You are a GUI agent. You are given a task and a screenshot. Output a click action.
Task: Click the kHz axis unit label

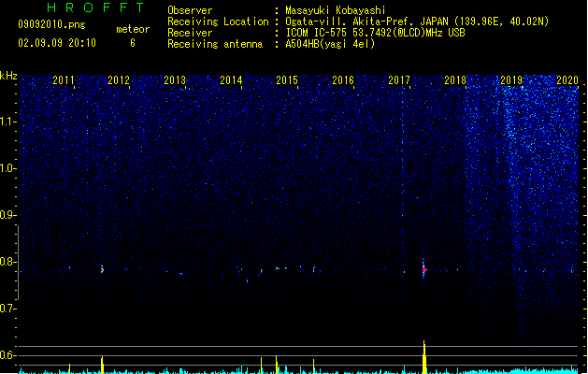click(8, 76)
